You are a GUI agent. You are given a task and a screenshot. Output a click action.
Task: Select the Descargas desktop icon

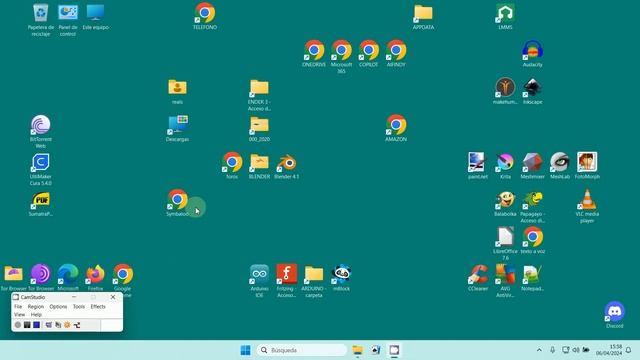pos(177,128)
